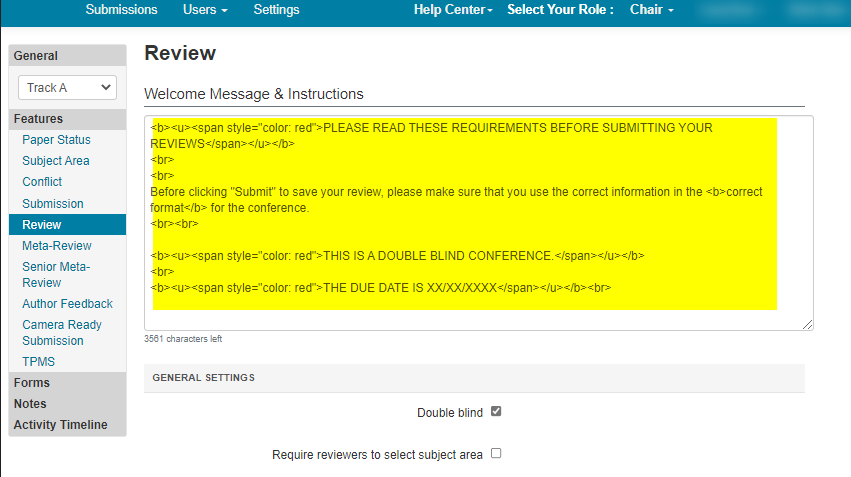Open the Chair role dropdown
Image resolution: width=851 pixels, height=477 pixels.
[x=651, y=10]
